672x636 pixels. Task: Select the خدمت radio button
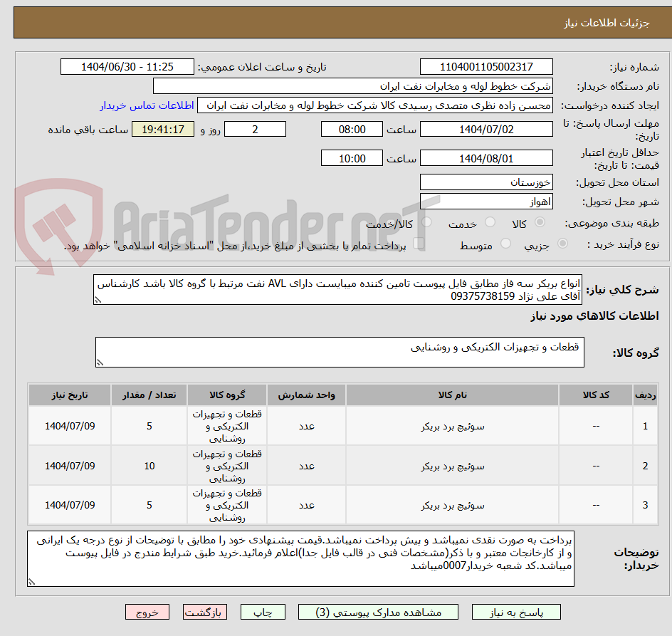(490, 222)
